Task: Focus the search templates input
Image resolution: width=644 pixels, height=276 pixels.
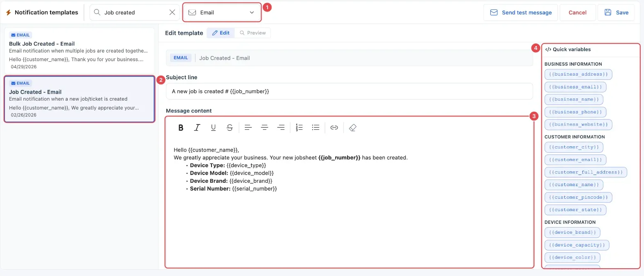Action: (135, 12)
